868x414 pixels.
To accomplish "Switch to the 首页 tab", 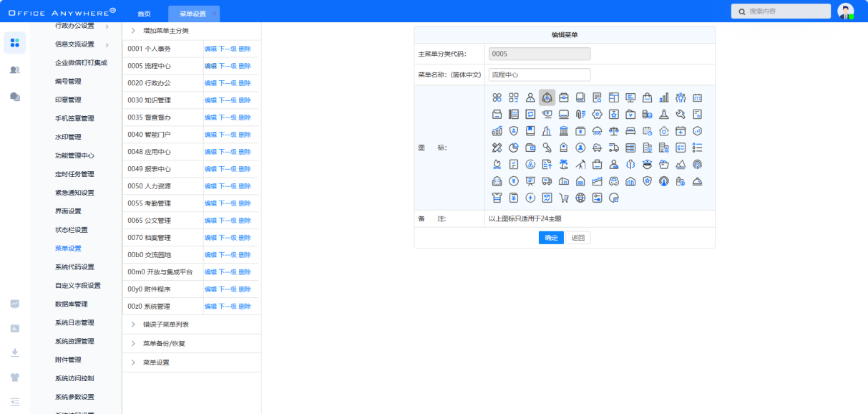I will point(144,14).
